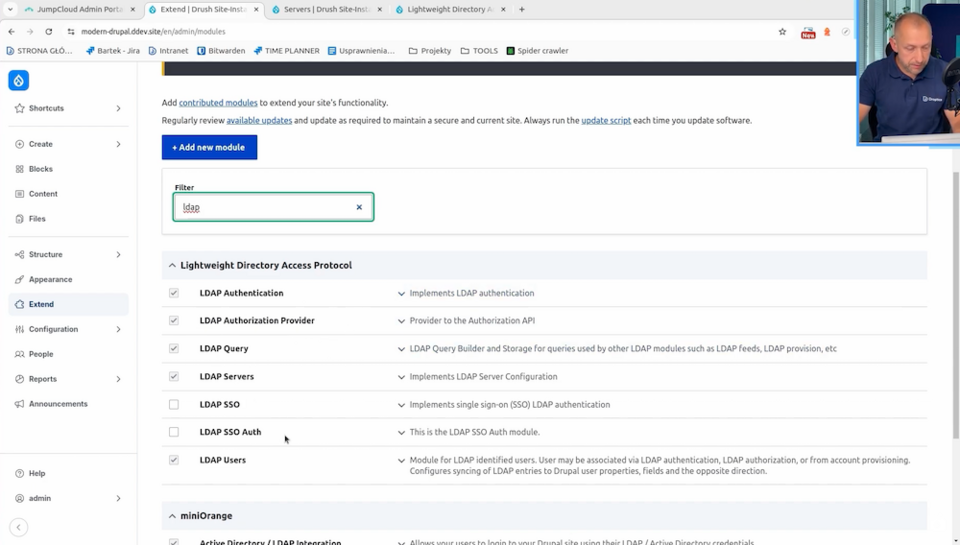Click the People icon in sidebar
The width and height of the screenshot is (960, 545).
20,354
